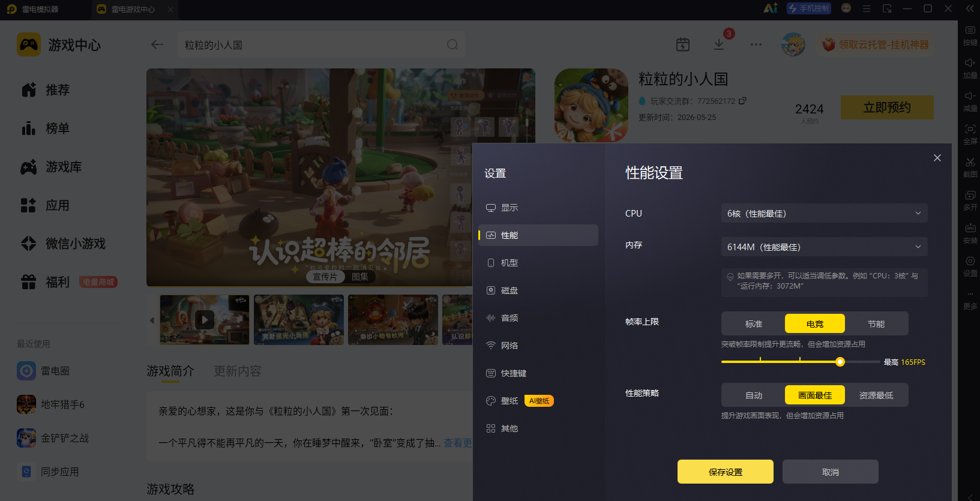Close the settings dialog with X
The image size is (980, 501).
937,158
